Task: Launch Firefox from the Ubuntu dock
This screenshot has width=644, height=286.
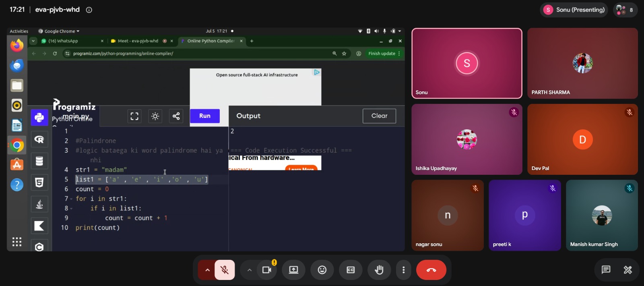Action: coord(17,46)
